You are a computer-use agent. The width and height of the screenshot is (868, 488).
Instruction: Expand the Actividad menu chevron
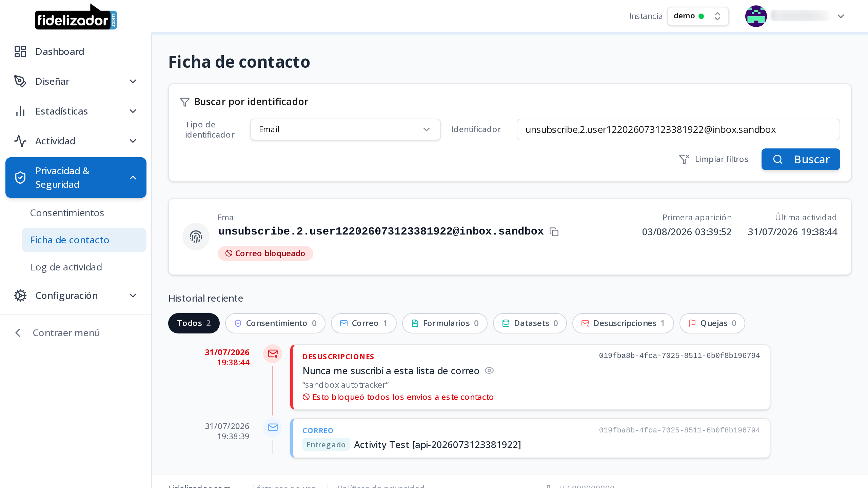point(133,141)
